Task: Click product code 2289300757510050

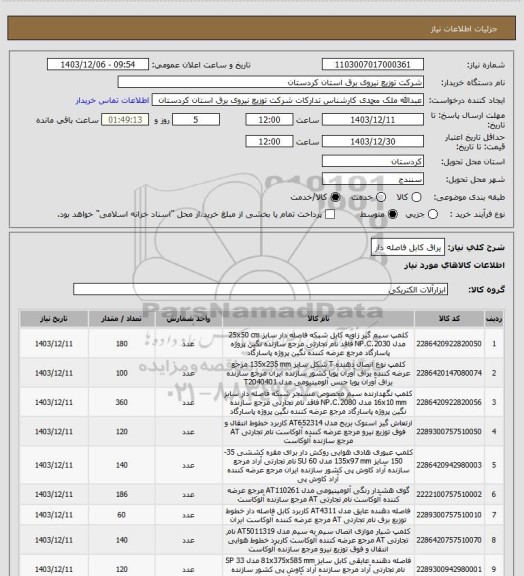Action: coord(449,432)
